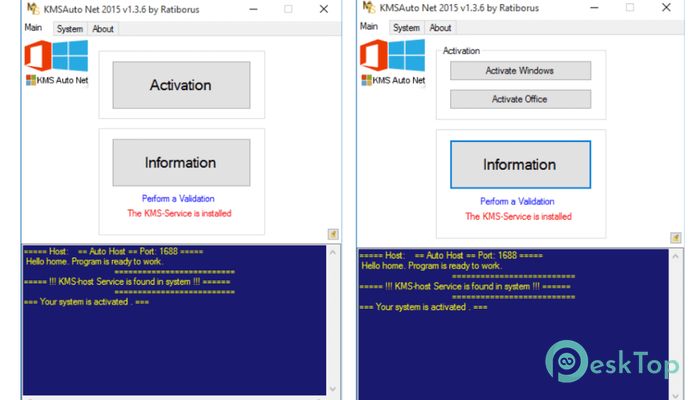Click 'The KMS-Service is installed' text in right window
700x400 pixels.
[x=518, y=217]
